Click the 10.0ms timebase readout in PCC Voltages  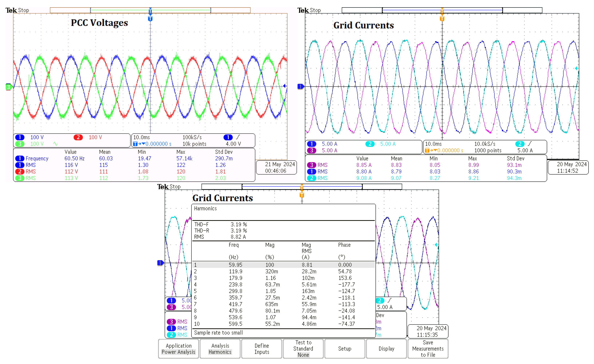[141, 137]
